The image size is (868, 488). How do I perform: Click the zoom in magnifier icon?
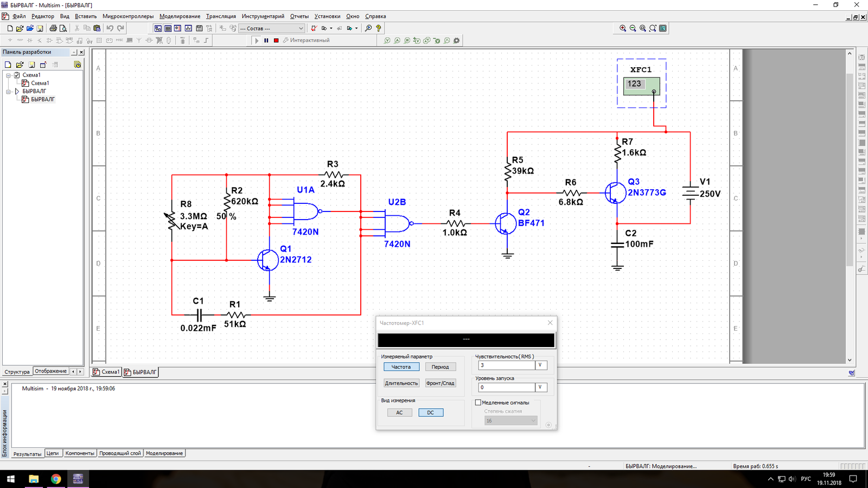(x=623, y=28)
